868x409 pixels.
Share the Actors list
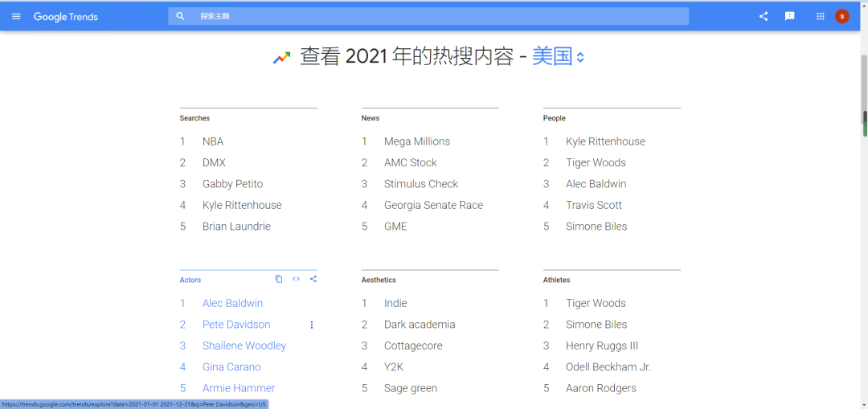[313, 279]
